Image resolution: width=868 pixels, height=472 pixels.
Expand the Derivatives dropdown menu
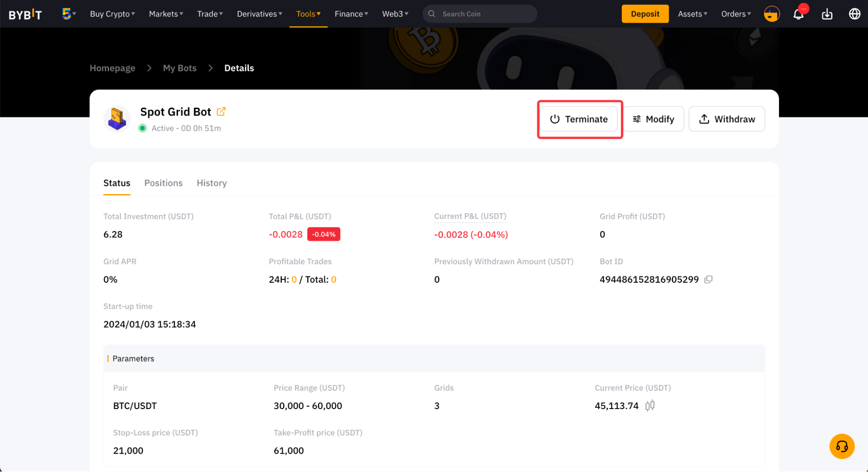(x=259, y=14)
